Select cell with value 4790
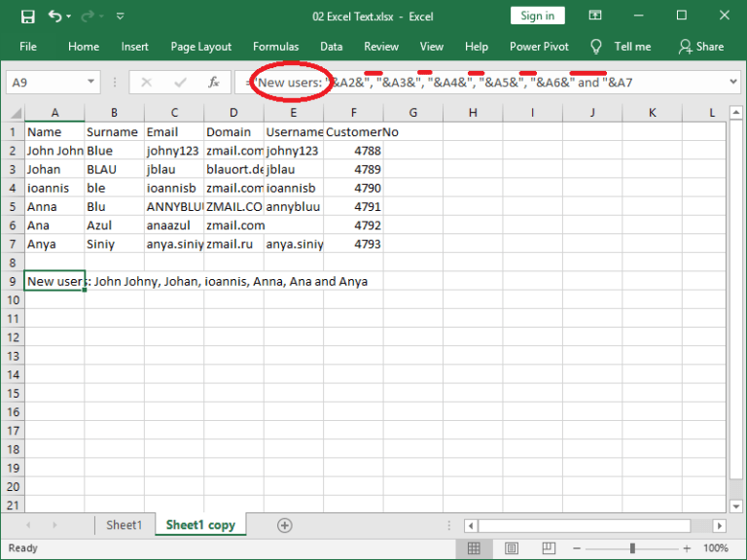Image resolution: width=747 pixels, height=560 pixels. coord(353,188)
